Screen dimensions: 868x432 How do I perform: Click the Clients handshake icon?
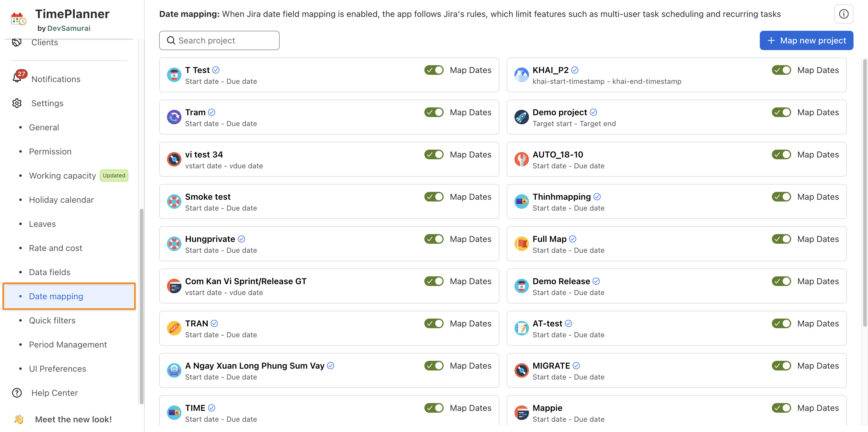click(x=17, y=43)
